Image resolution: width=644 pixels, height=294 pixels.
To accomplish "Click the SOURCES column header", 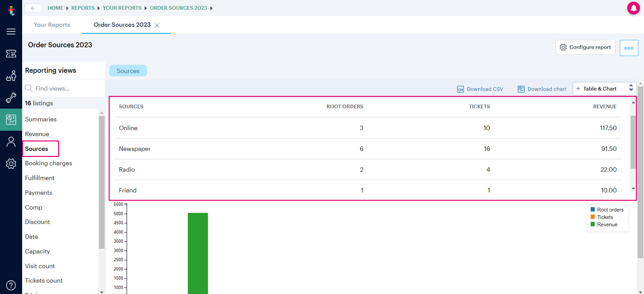I will pos(131,107).
